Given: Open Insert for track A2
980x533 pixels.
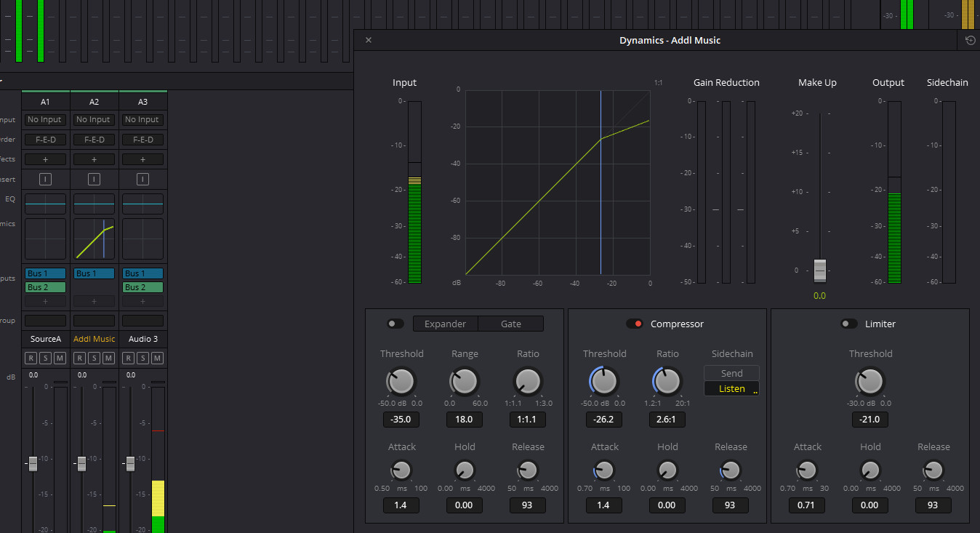Looking at the screenshot, I should point(94,179).
